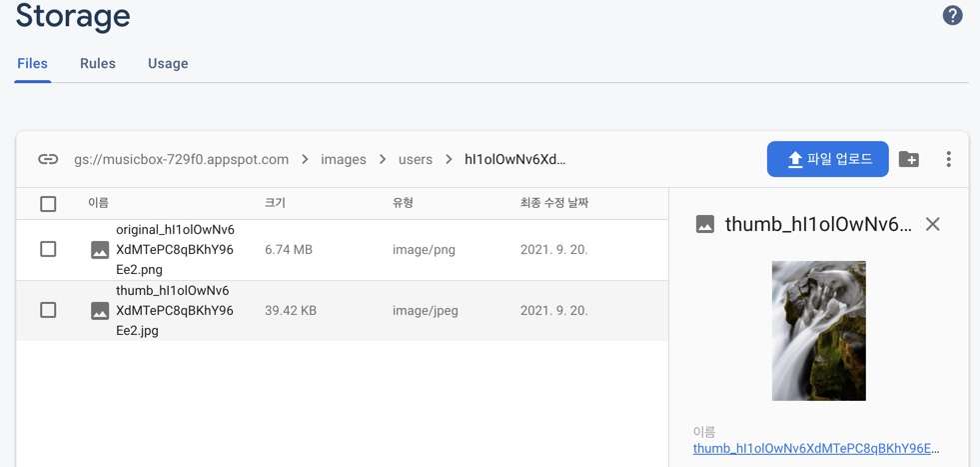This screenshot has height=467, width=980.
Task: Open the three-dot more options menu
Action: (948, 159)
